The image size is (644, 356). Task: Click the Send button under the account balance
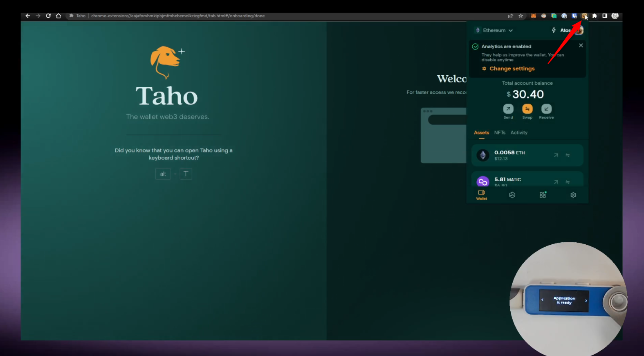tap(508, 109)
